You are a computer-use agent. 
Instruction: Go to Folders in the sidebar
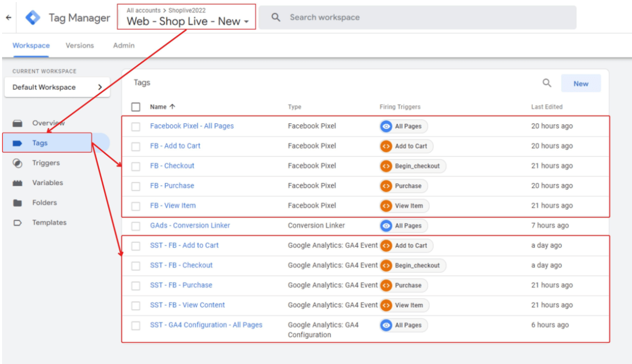(44, 203)
